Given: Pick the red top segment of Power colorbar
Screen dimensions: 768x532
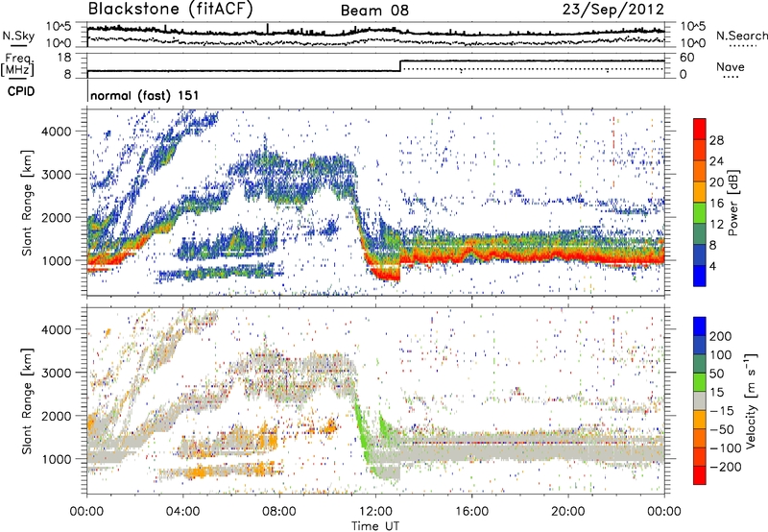Looking at the screenshot, I should click(700, 129).
